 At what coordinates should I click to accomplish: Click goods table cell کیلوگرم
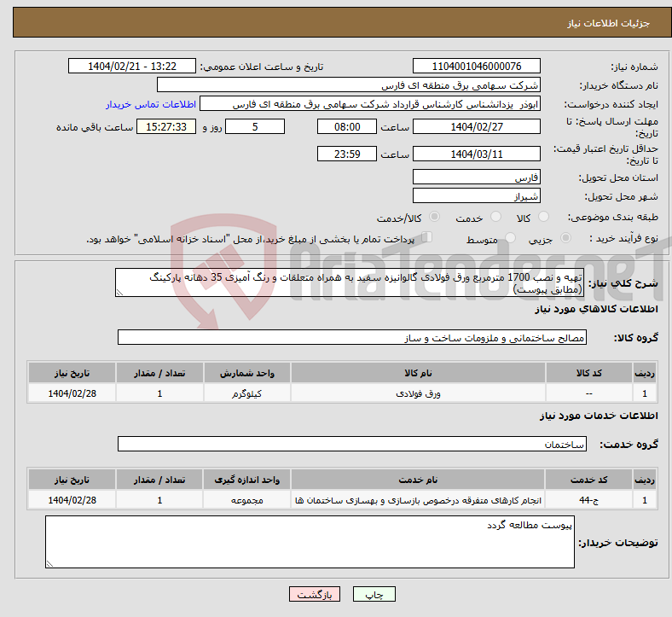tap(246, 393)
